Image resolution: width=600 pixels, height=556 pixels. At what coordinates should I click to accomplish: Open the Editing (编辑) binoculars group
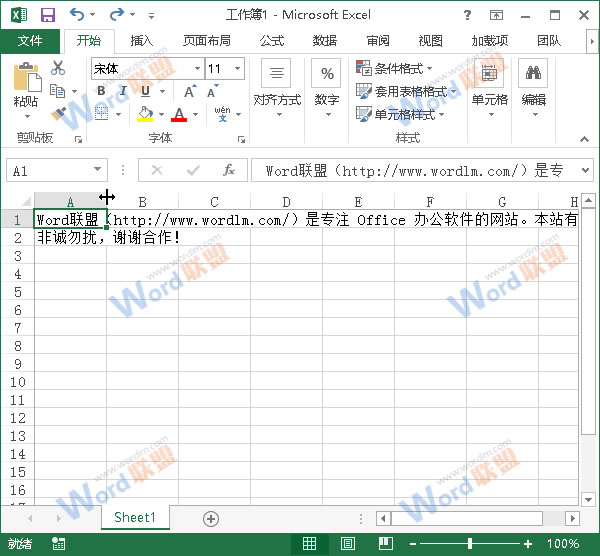(x=533, y=89)
